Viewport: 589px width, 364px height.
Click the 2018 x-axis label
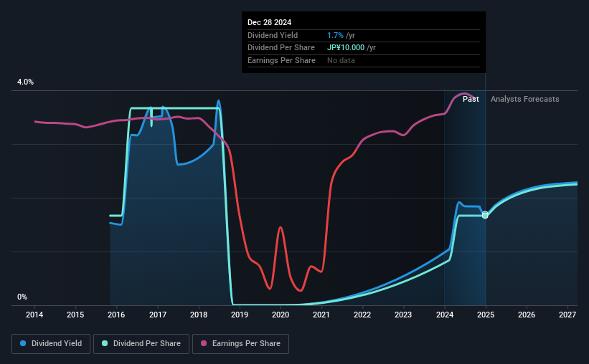coord(198,315)
